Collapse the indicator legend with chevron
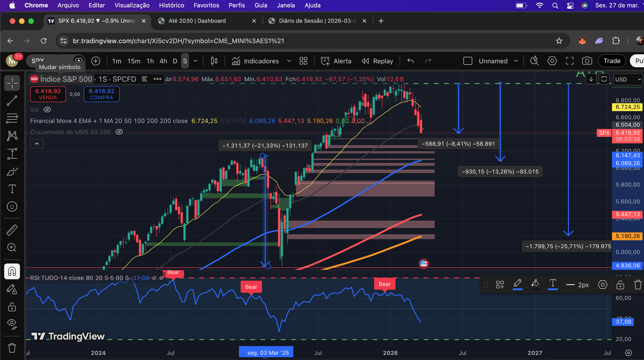644x360 pixels. (x=37, y=144)
